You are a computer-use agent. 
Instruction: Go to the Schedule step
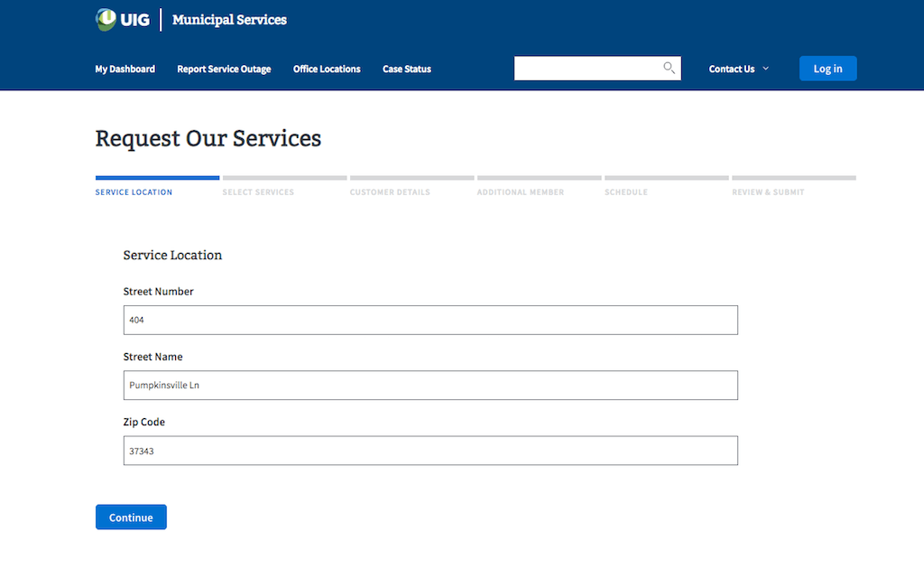[626, 191]
